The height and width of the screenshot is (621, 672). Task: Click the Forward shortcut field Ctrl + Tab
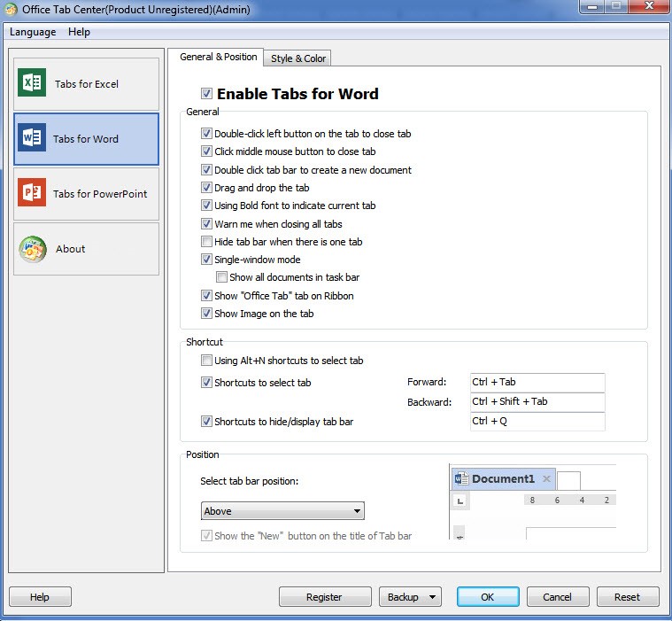[537, 382]
